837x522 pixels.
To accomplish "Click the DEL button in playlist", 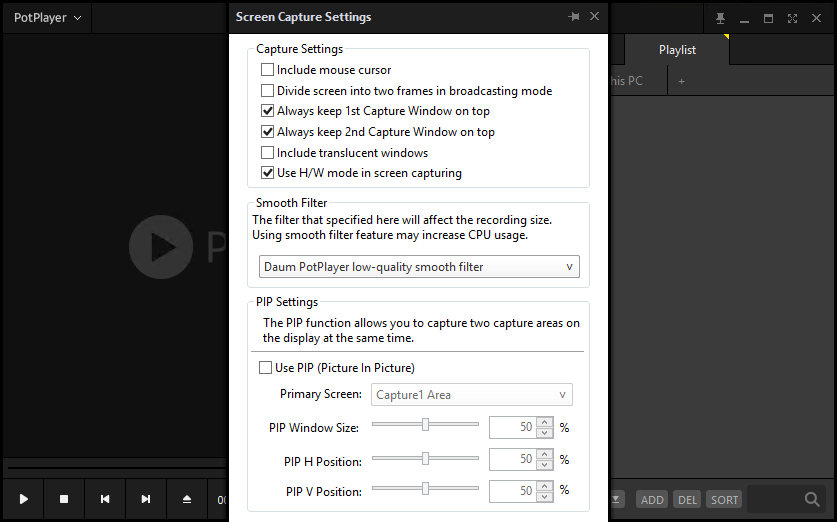I will pyautogui.click(x=687, y=500).
